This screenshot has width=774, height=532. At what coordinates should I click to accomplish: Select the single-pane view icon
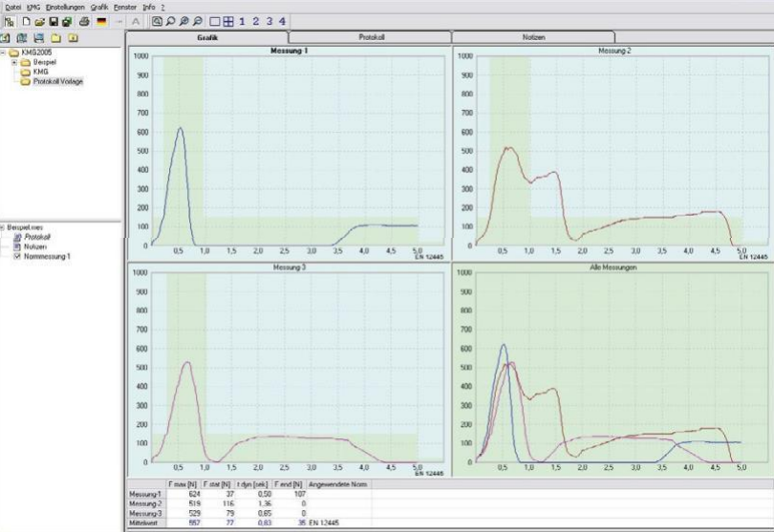pos(215,21)
